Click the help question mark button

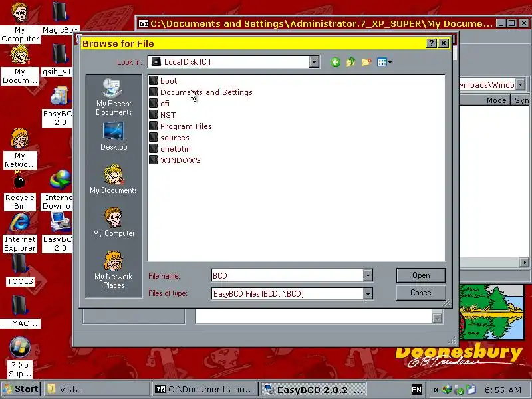(x=431, y=43)
